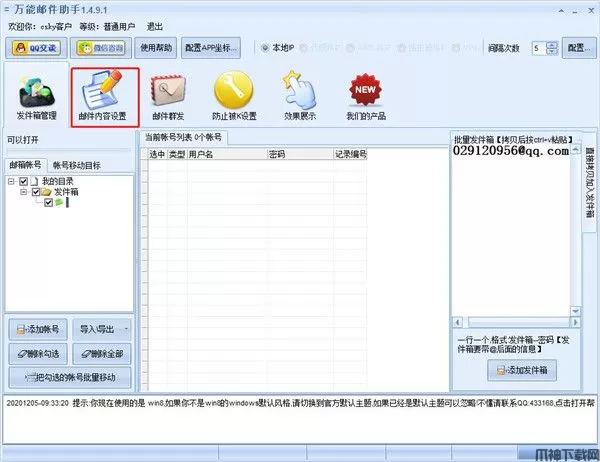Click the 添加发件箱 add sender button

522,370
